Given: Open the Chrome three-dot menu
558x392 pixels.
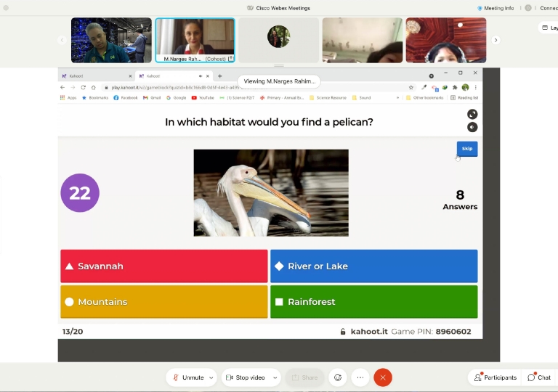Looking at the screenshot, I should coord(475,87).
